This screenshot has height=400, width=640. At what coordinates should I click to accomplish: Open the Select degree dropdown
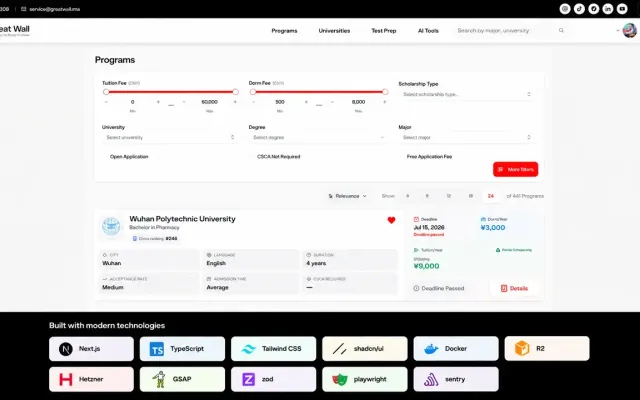click(x=318, y=138)
